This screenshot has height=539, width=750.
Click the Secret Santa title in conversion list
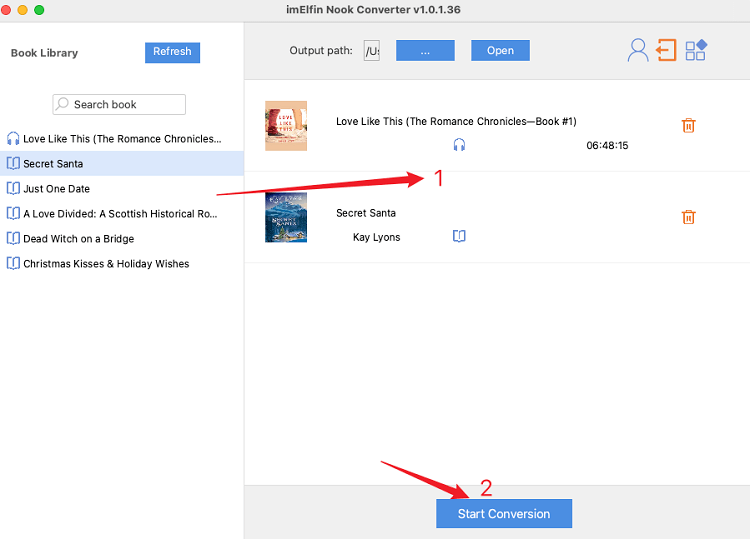366,213
